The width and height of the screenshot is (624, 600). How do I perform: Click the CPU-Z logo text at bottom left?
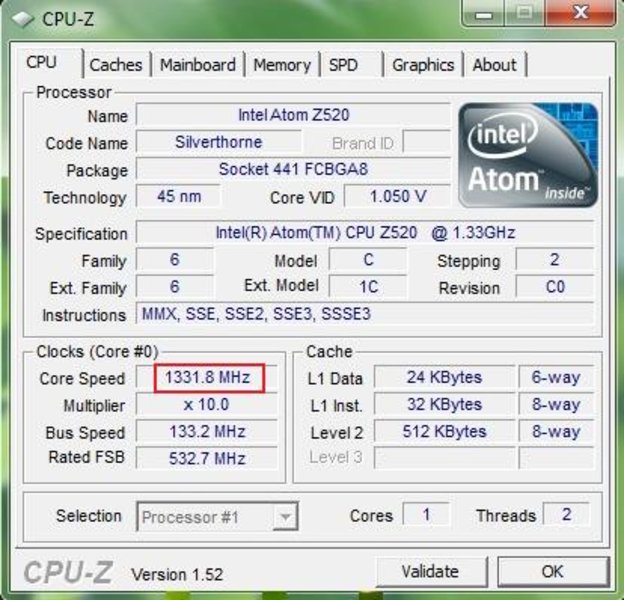(68, 573)
